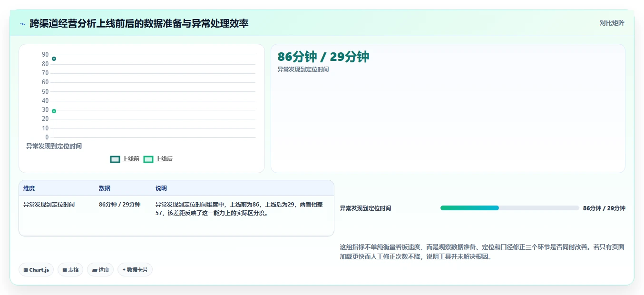Click the 说明 column header
The width and height of the screenshot is (644, 295).
tap(161, 188)
